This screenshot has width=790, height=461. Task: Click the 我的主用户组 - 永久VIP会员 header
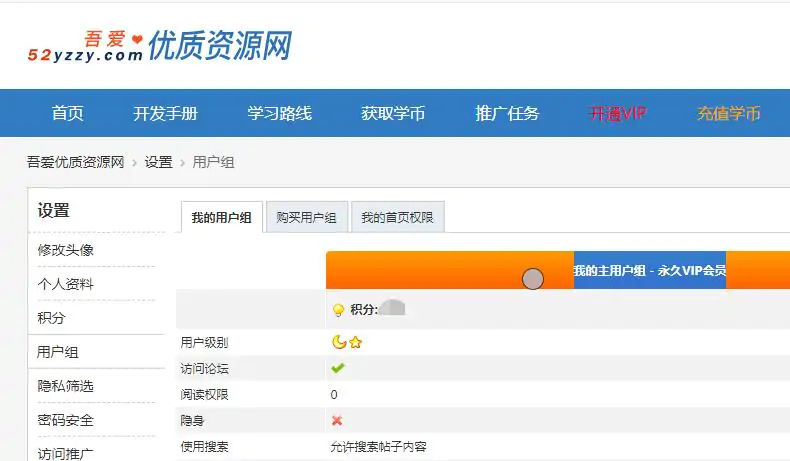point(650,271)
